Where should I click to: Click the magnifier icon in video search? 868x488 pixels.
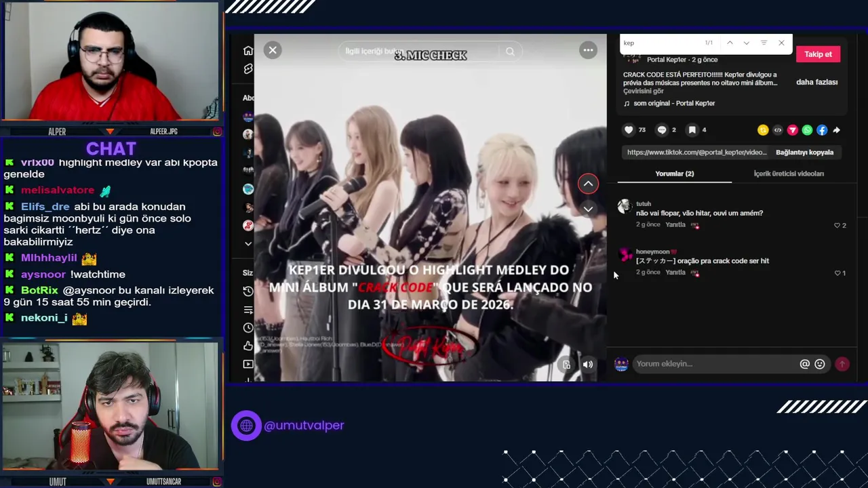510,52
